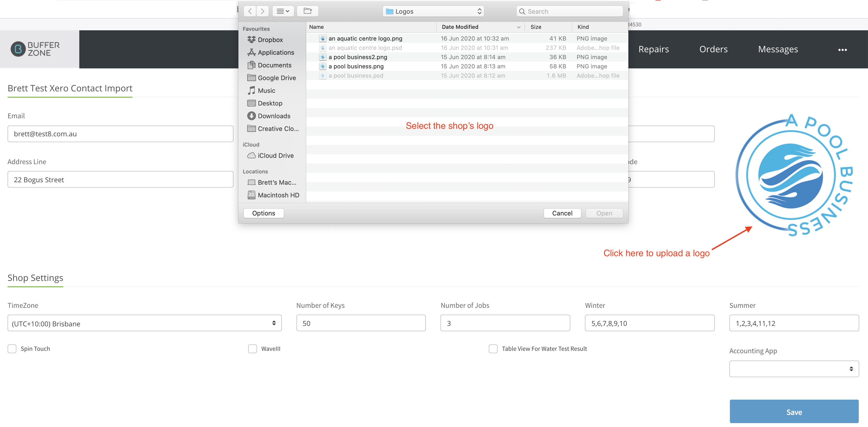Click the icon of a pool business.png
Image resolution: width=868 pixels, height=427 pixels.
pyautogui.click(x=322, y=66)
